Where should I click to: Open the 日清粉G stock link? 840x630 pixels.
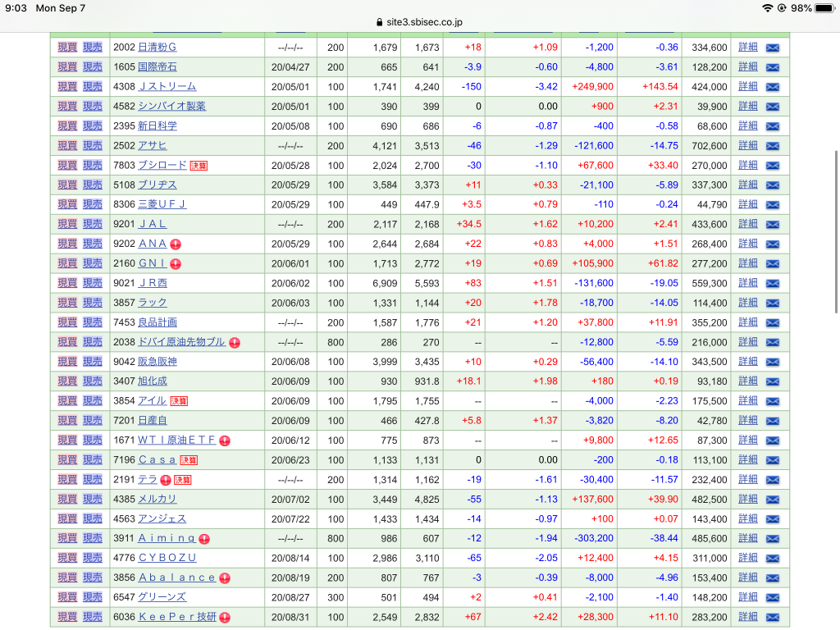click(157, 47)
